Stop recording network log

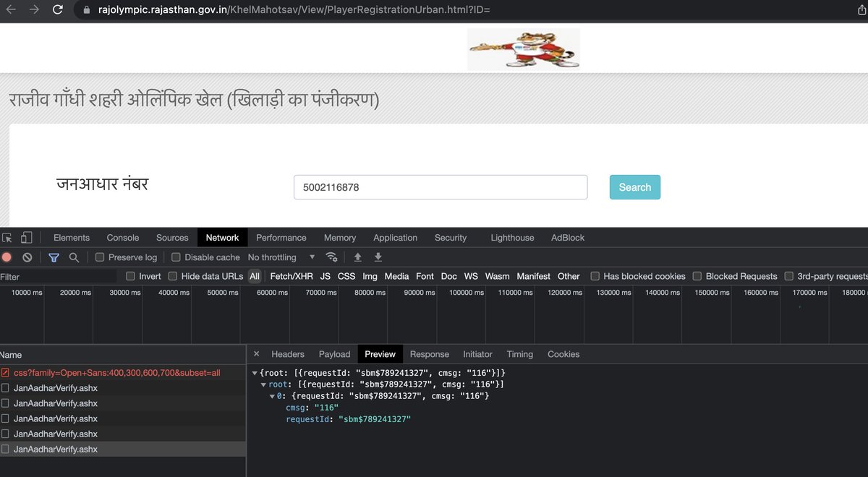tap(7, 257)
